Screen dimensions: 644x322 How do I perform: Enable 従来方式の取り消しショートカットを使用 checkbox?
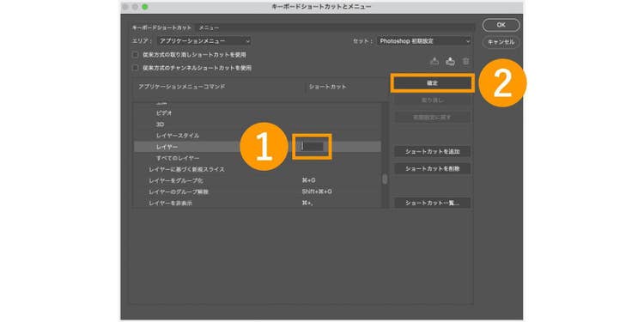135,55
